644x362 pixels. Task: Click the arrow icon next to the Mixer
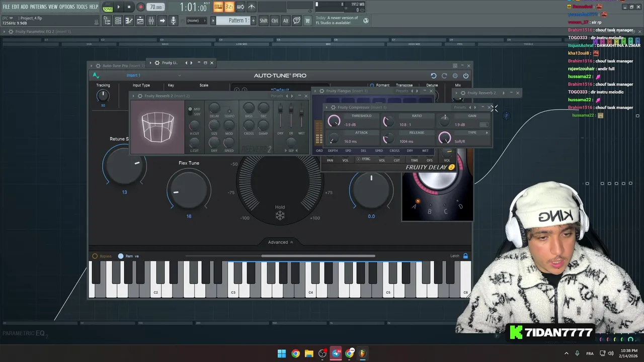click(162, 21)
